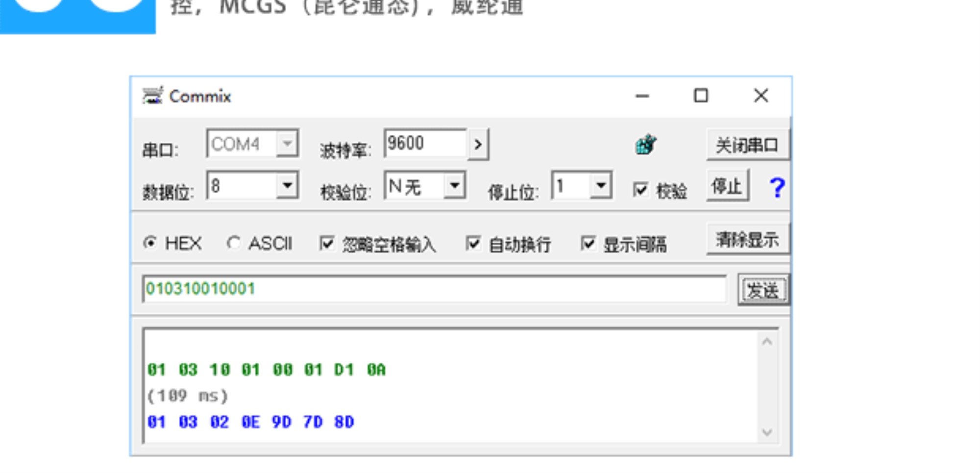This screenshot has height=473, width=980.
Task: Click the output scrollbar down arrow
Action: click(767, 433)
